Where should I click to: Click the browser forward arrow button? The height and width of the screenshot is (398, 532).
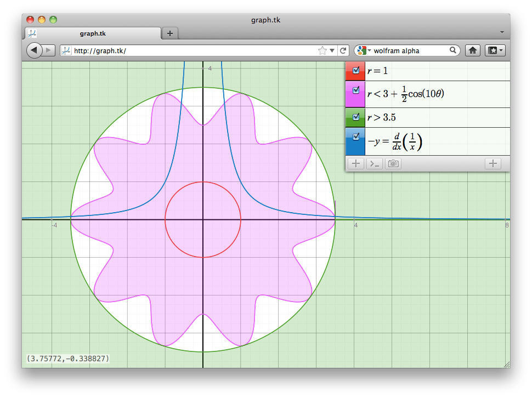(x=49, y=50)
